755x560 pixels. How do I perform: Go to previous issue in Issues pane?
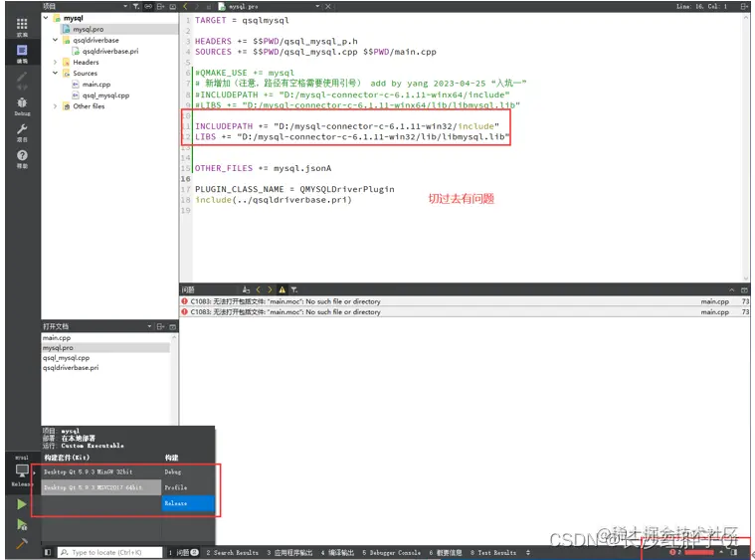258,289
